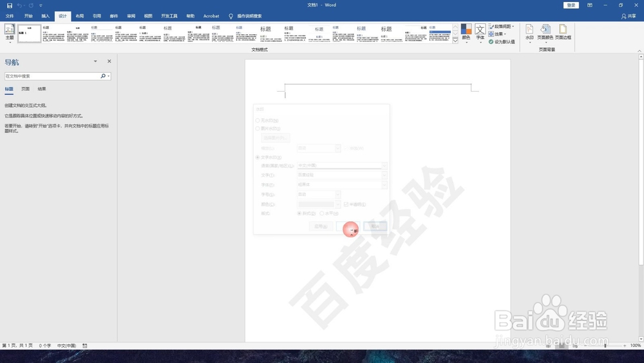The height and width of the screenshot is (363, 644).
Task: Click the magnifier icon in navigation search
Action: 102,76
